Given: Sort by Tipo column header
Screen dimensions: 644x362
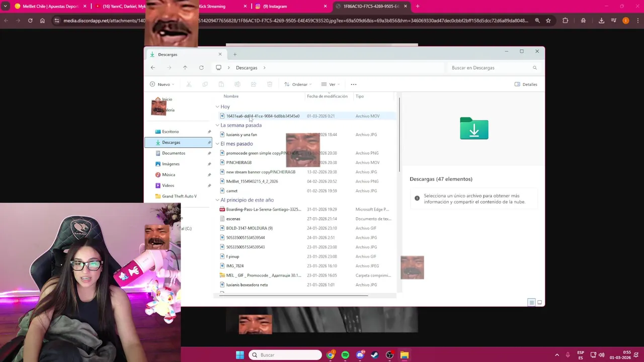Looking at the screenshot, I should click(x=360, y=96).
